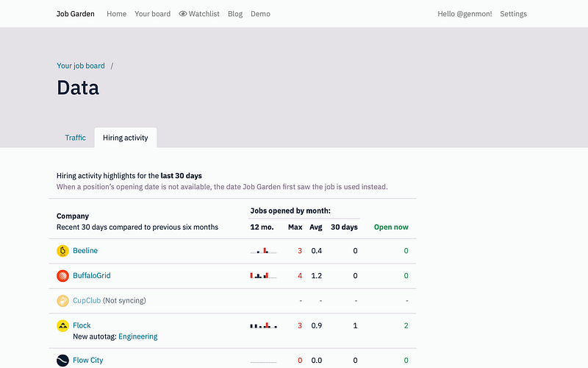This screenshot has height=368, width=588.
Task: Click the Flow City flat sparkline chart
Action: tap(263, 362)
